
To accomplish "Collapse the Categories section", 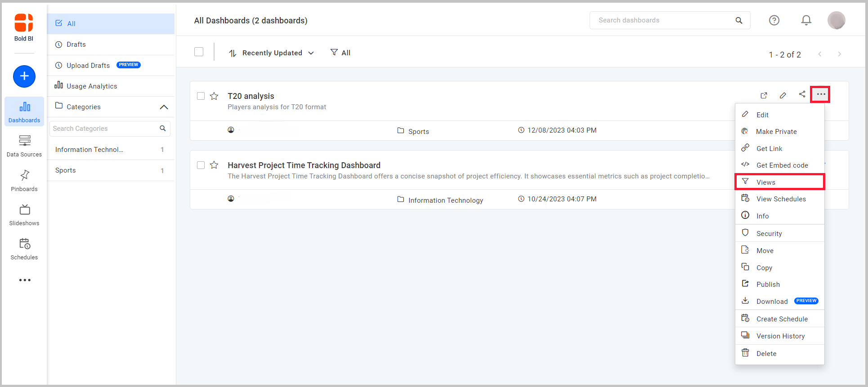I will coord(164,107).
